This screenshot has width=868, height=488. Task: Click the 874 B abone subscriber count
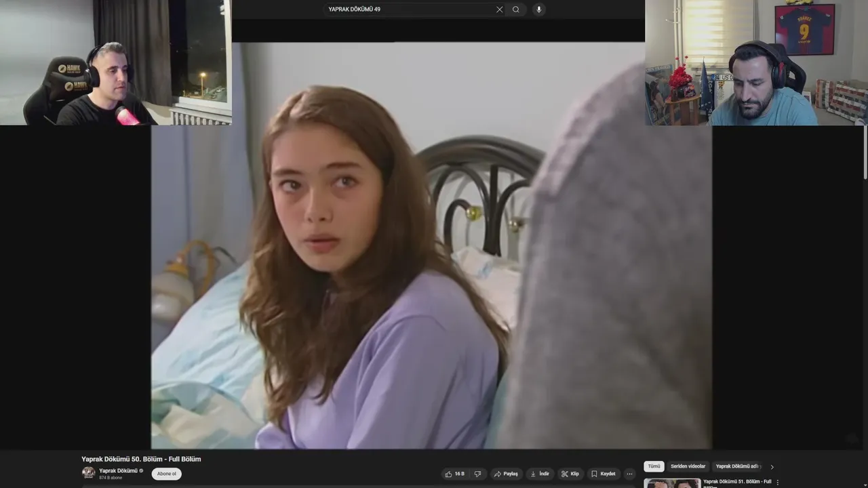(111, 478)
